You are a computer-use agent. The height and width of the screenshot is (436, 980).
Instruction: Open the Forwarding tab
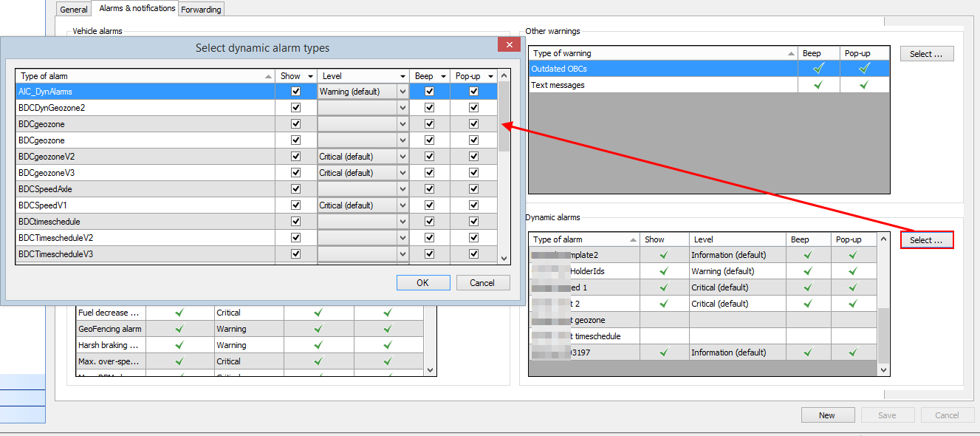[202, 10]
